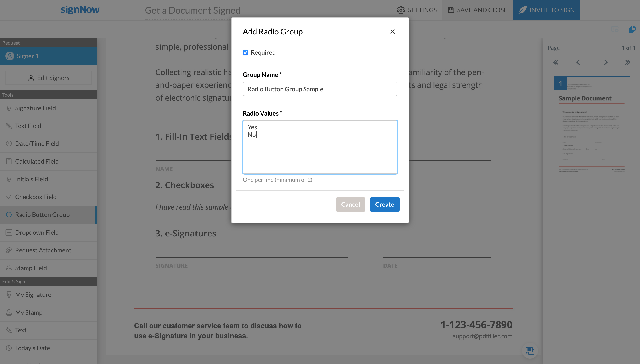Click the Request Attachment paperclip icon
The image size is (640, 364).
point(9,250)
